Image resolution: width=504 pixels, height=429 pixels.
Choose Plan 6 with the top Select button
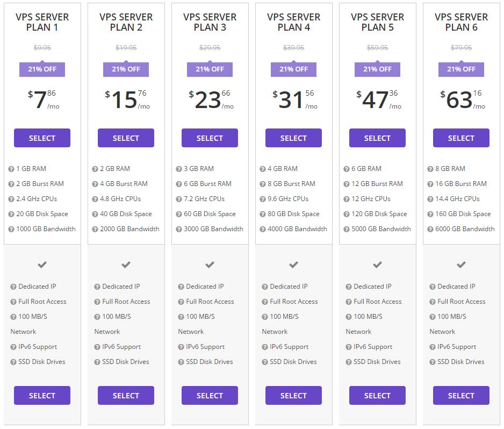(x=461, y=138)
